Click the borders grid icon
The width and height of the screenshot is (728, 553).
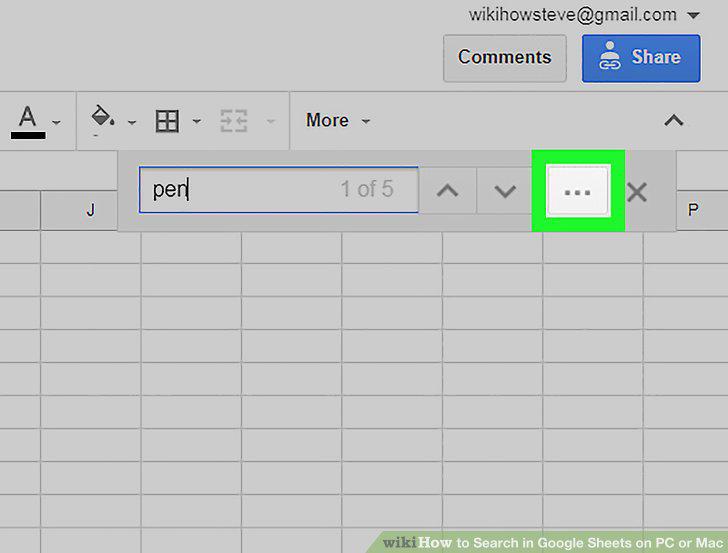click(167, 121)
